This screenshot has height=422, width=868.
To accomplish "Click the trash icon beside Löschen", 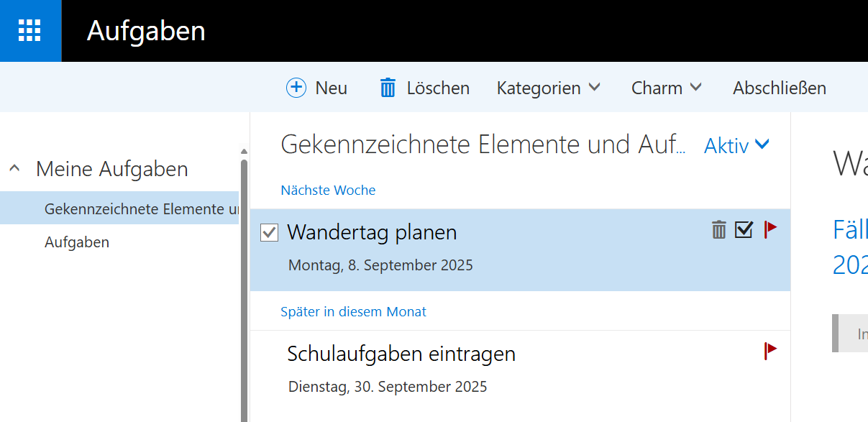I will [x=388, y=88].
